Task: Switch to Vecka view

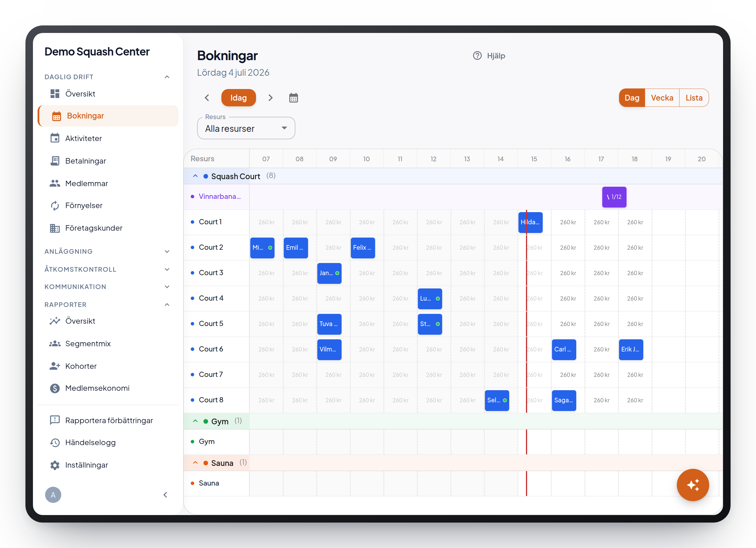Action: (x=662, y=98)
